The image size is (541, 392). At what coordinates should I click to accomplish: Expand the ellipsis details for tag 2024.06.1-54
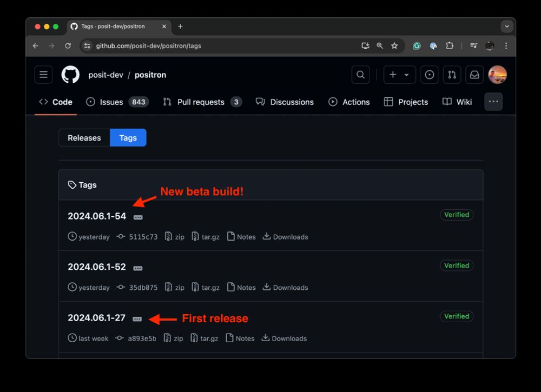tap(138, 217)
